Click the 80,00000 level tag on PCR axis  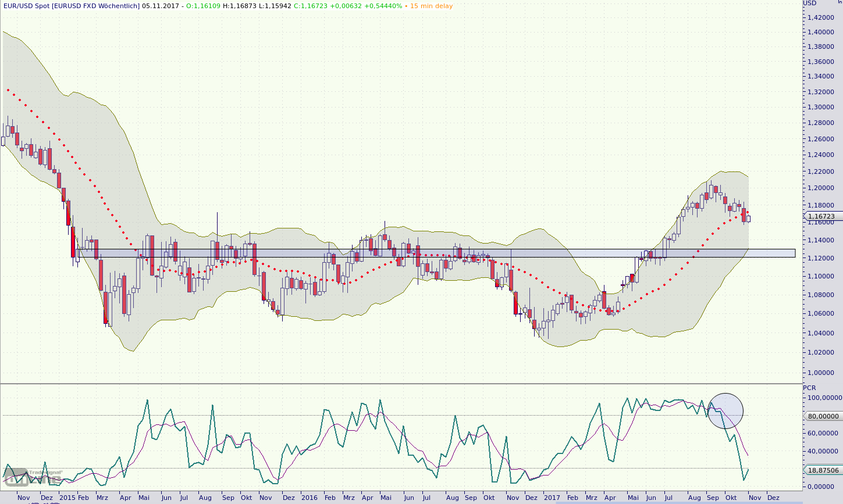coord(822,416)
